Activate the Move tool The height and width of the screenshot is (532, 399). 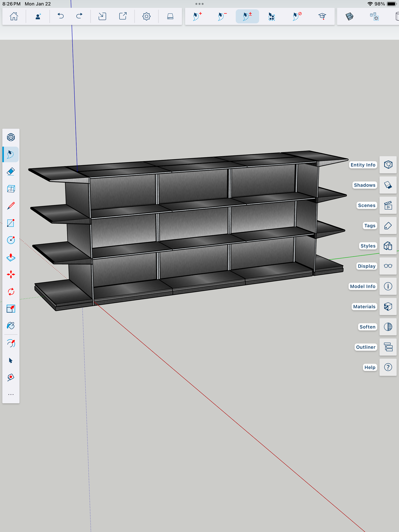click(11, 274)
